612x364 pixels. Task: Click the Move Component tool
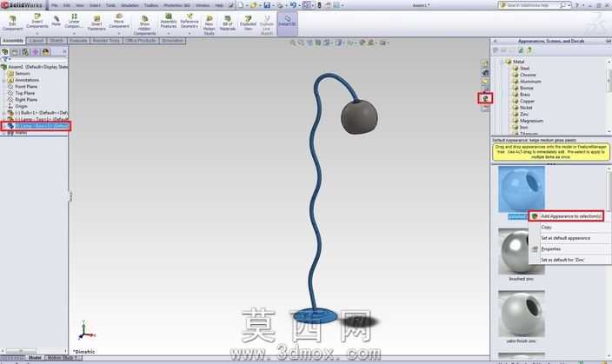118,22
